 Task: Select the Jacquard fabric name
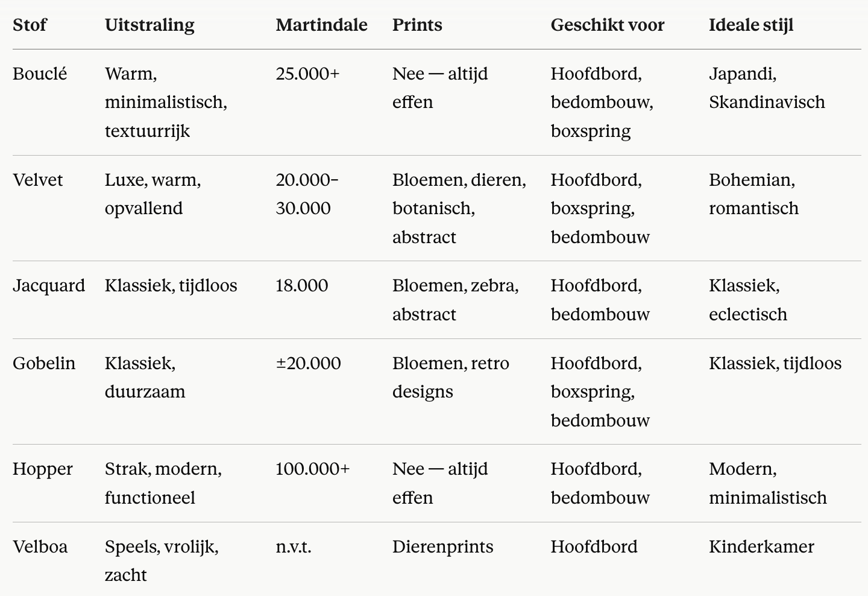(x=49, y=285)
